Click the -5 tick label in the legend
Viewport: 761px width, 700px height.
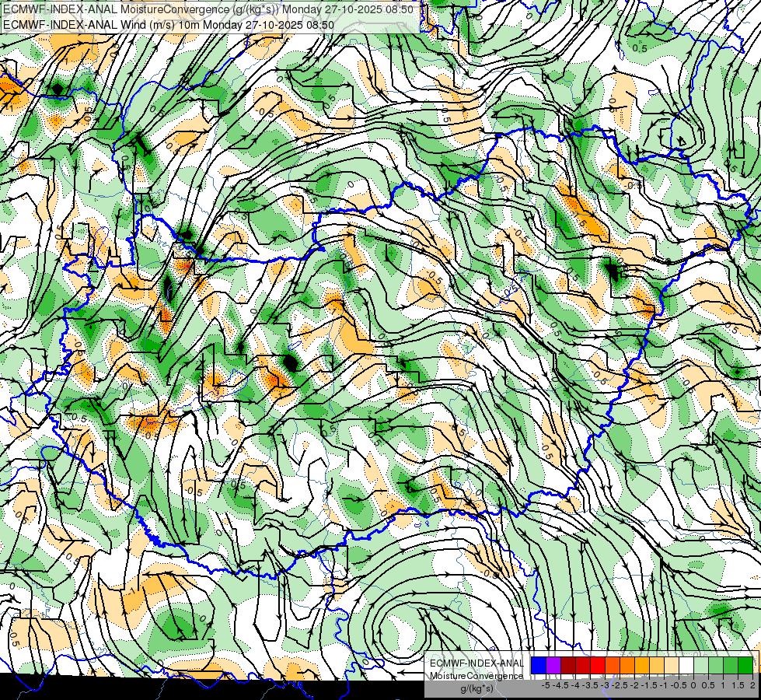coord(546,685)
